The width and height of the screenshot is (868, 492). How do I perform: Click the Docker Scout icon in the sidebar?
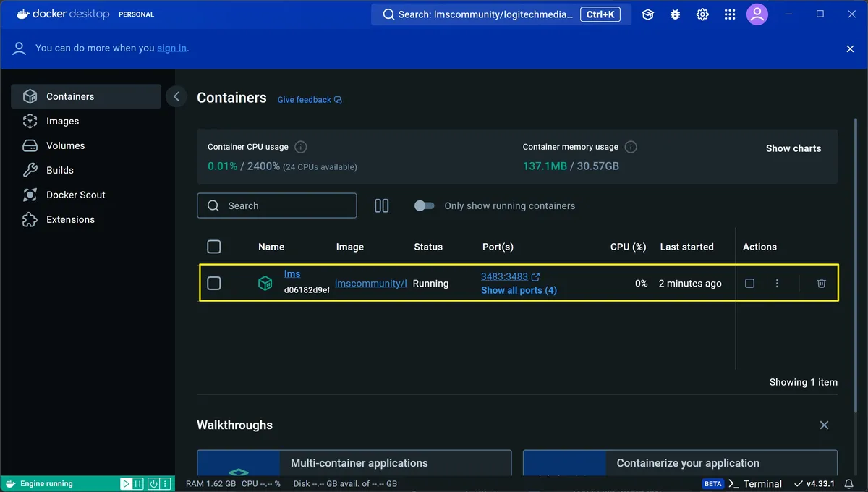pos(30,195)
